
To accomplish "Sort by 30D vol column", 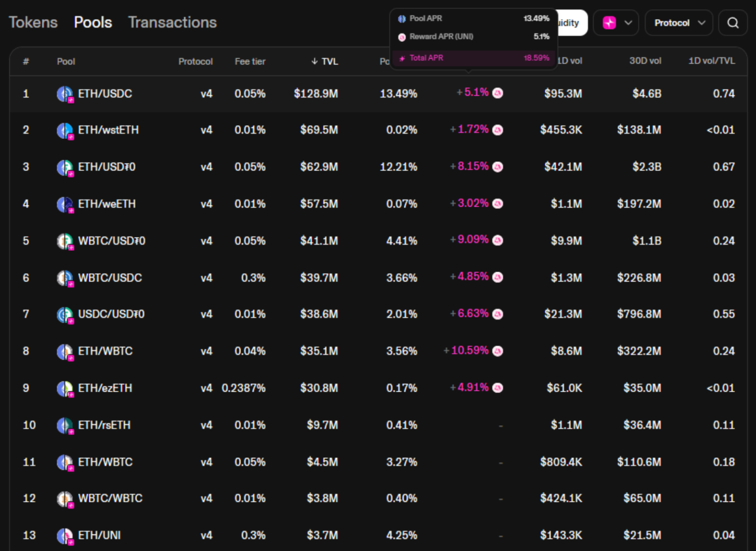I will [645, 61].
